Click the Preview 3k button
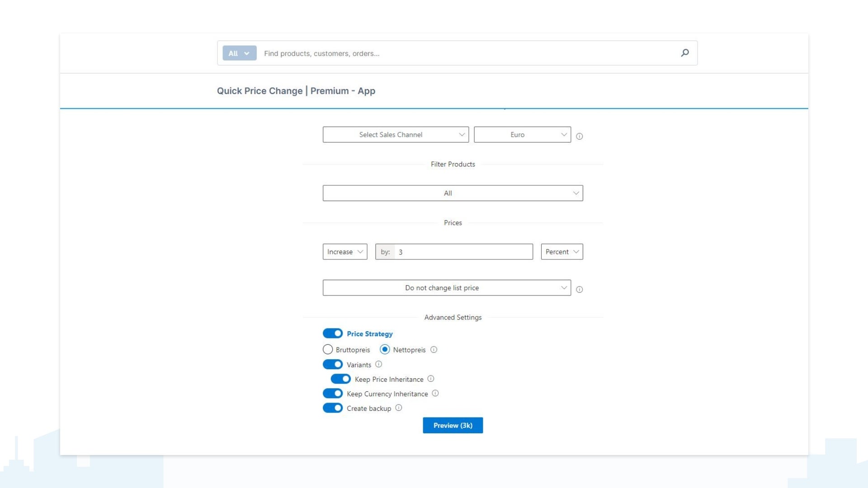 [453, 425]
